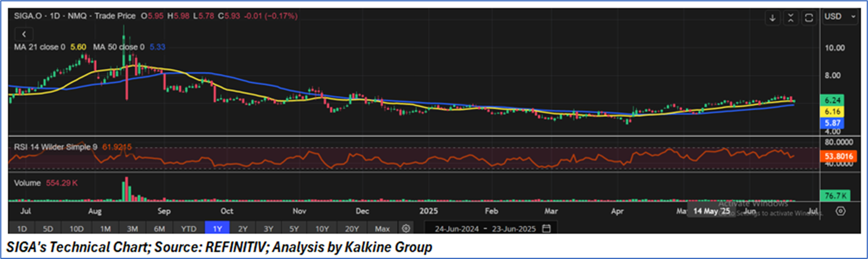Click the fullscreen brackets icon
Screen dimensions: 868x259
pyautogui.click(x=810, y=18)
